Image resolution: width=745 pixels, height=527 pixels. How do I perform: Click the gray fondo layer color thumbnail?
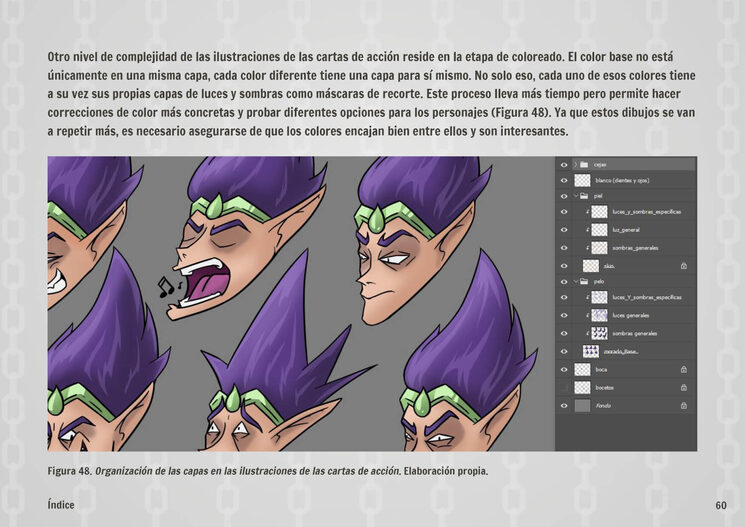tap(583, 406)
